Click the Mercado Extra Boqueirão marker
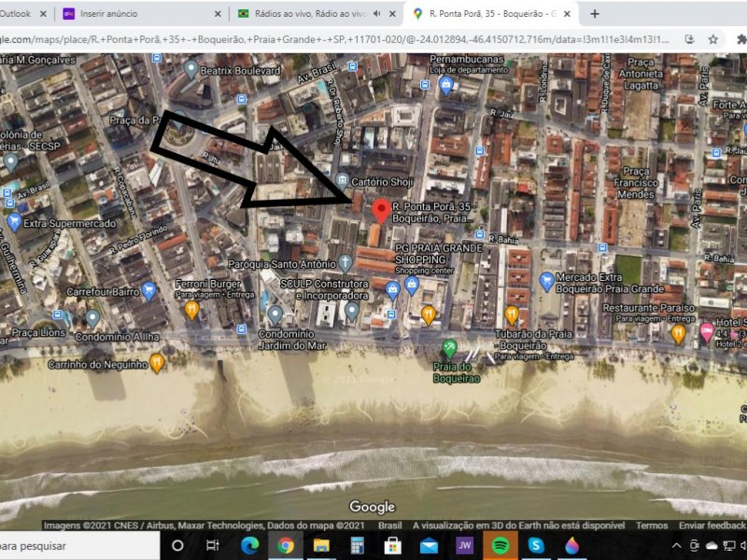Screen dimensions: 747x560 tap(546, 282)
